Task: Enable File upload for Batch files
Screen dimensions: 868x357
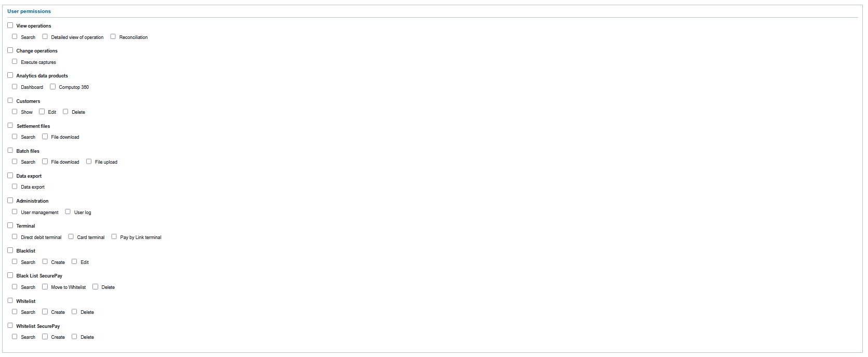Action: [89, 162]
